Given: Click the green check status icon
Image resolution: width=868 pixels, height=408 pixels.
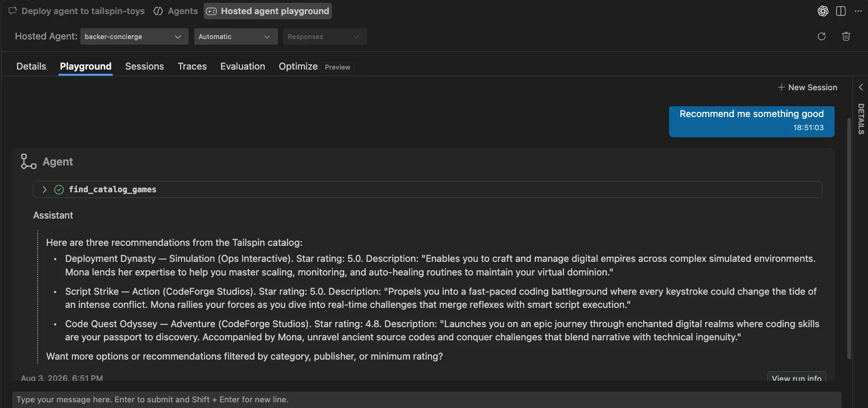Looking at the screenshot, I should 59,189.
